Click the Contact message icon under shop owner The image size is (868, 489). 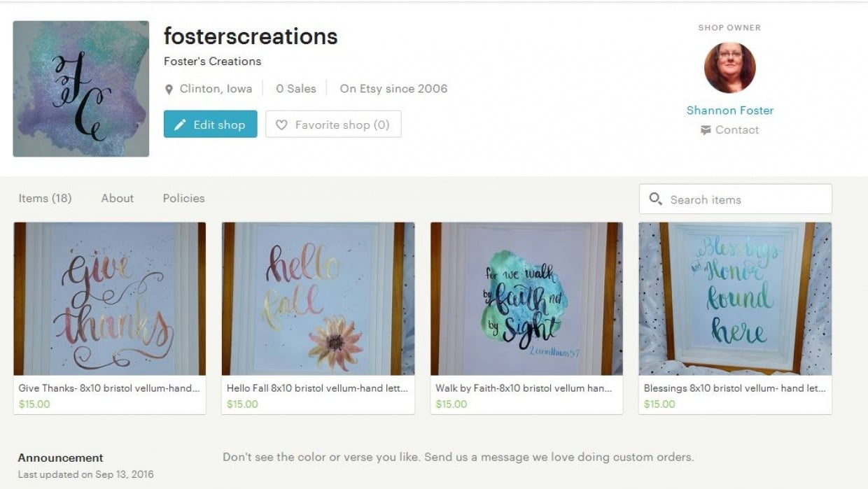[706, 129]
